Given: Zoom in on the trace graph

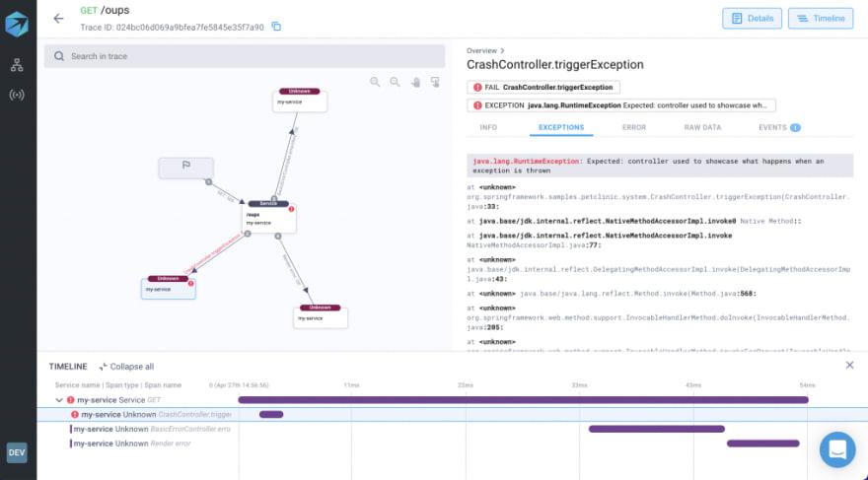Looking at the screenshot, I should pos(375,82).
